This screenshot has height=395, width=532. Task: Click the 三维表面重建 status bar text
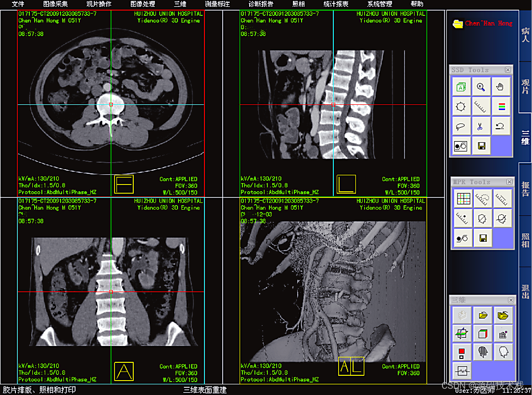[x=205, y=390]
